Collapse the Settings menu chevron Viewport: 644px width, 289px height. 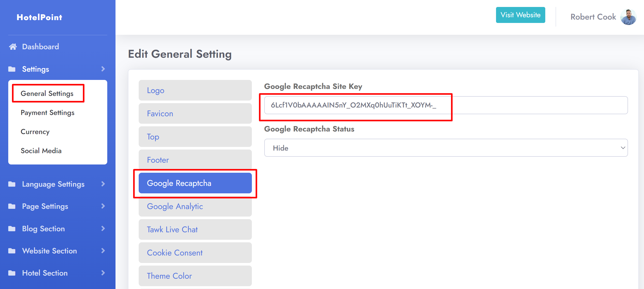click(x=103, y=69)
